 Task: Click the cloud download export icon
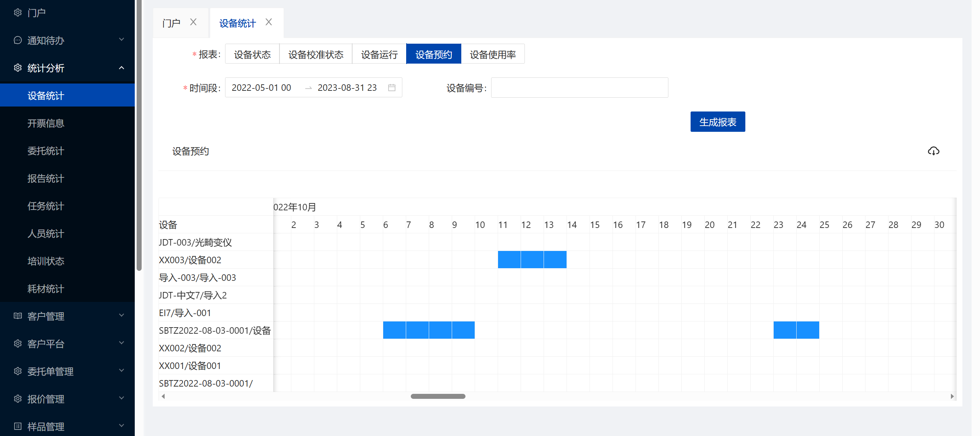point(933,151)
